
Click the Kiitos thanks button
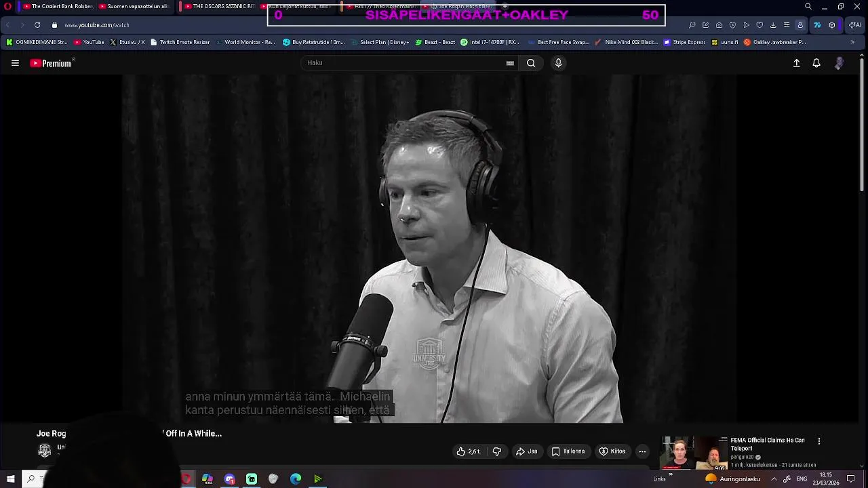(612, 451)
